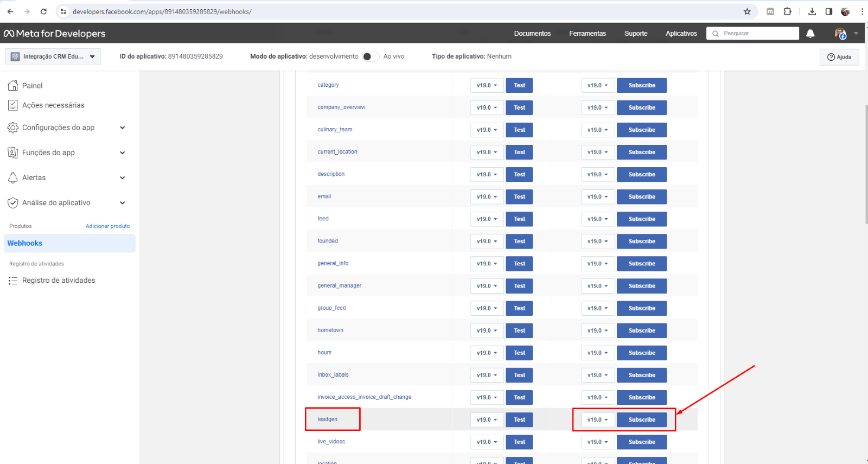Expand Alertas chevron
This screenshot has width=868, height=464.
[123, 177]
